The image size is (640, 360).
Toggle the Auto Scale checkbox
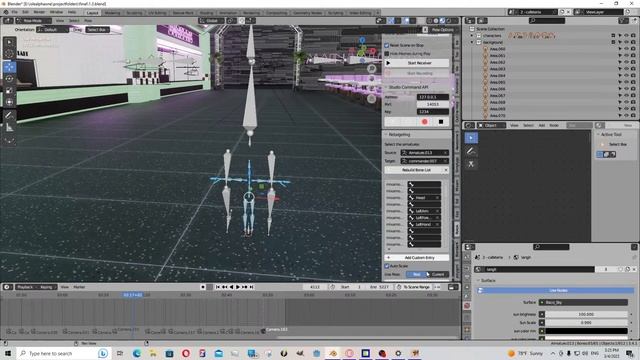point(387,266)
